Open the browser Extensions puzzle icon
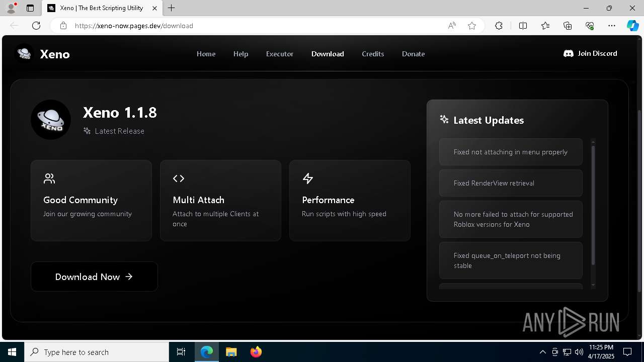Viewport: 644px width, 362px height. pos(499,26)
